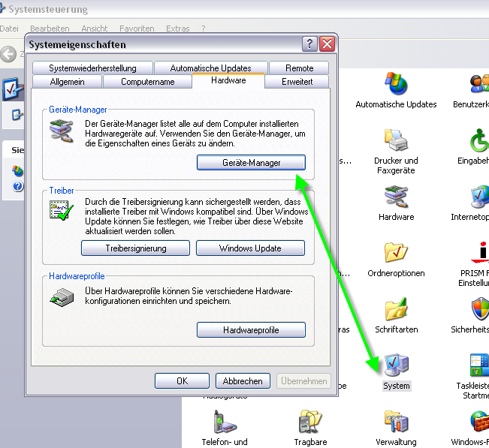Open the ? help menu

(204, 29)
